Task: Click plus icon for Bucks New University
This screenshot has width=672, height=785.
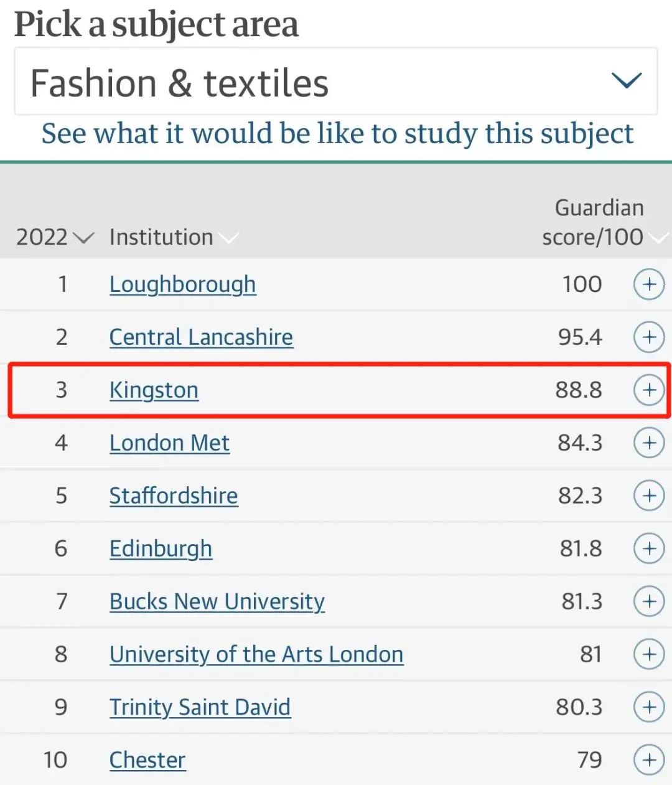Action: [649, 602]
